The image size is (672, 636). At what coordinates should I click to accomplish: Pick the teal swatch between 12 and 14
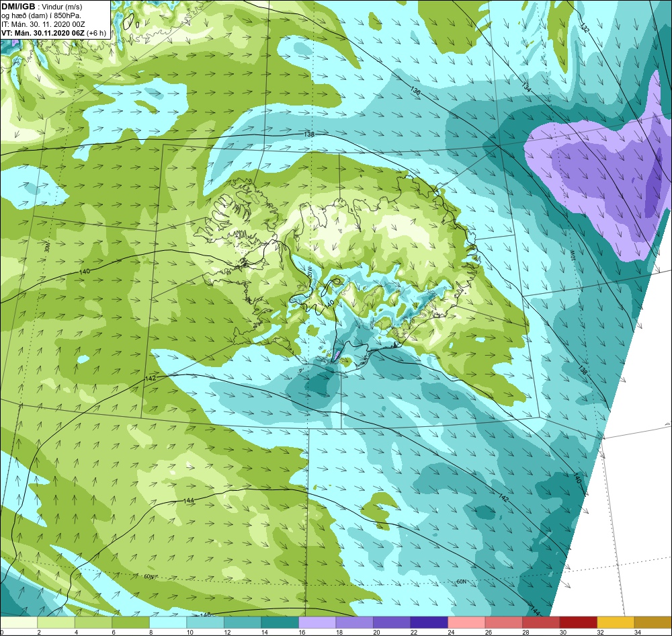coord(243,623)
